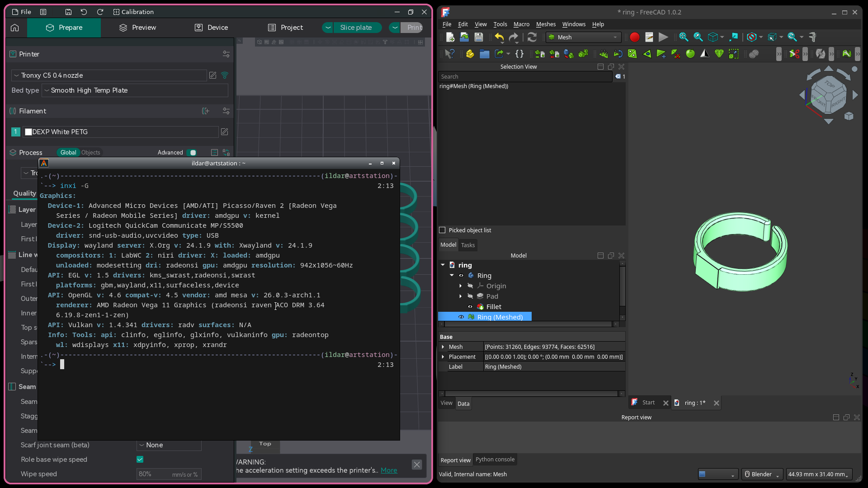868x488 pixels.
Task: Click the green diamond mesh icon
Action: tap(719, 54)
